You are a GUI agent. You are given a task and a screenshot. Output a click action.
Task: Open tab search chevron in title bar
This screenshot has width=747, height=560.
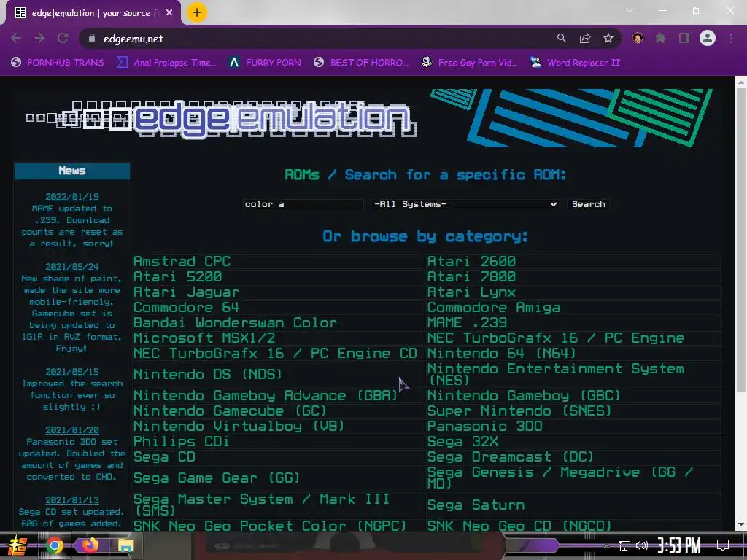pyautogui.click(x=630, y=10)
